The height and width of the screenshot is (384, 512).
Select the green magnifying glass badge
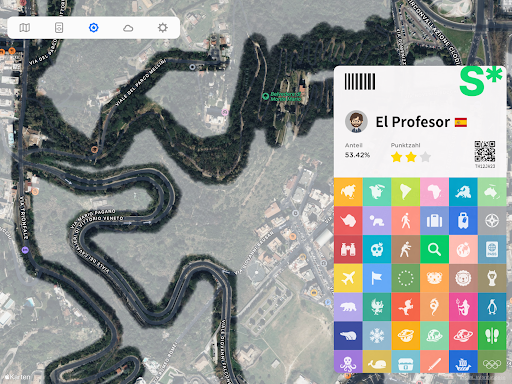click(434, 249)
